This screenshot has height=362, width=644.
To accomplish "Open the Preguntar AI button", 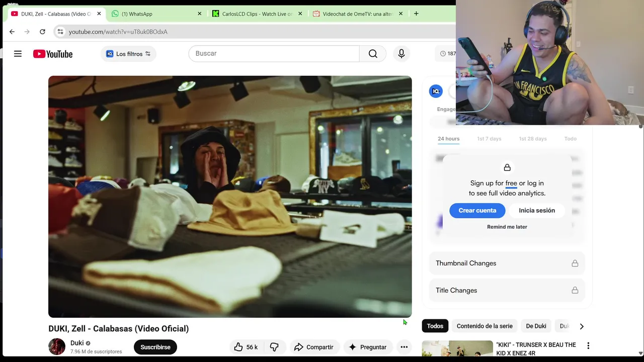I will coord(368,347).
